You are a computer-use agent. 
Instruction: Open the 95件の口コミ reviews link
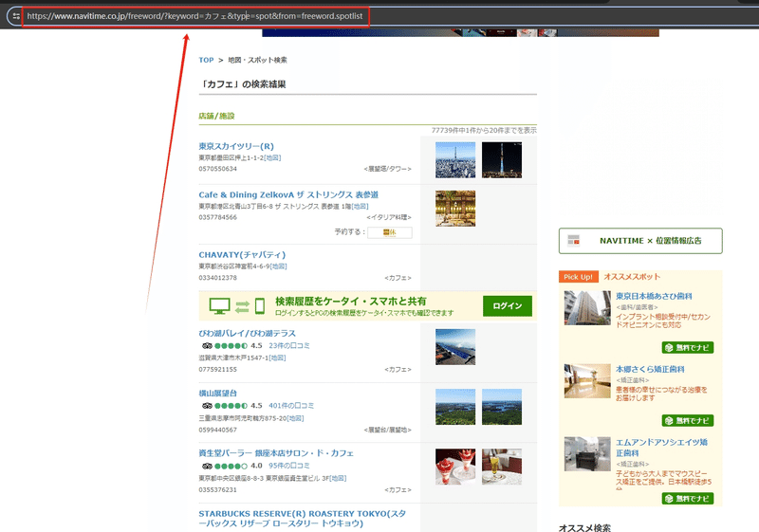(x=289, y=466)
